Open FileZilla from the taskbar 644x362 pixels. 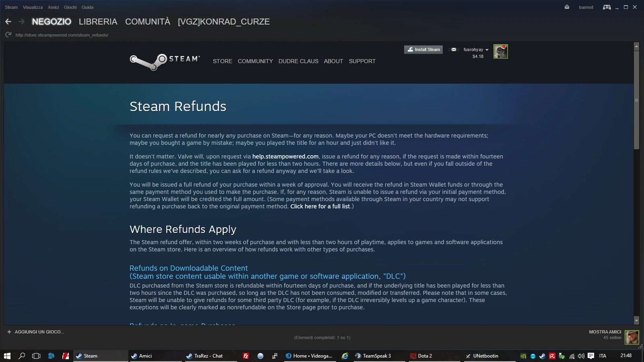click(x=246, y=356)
